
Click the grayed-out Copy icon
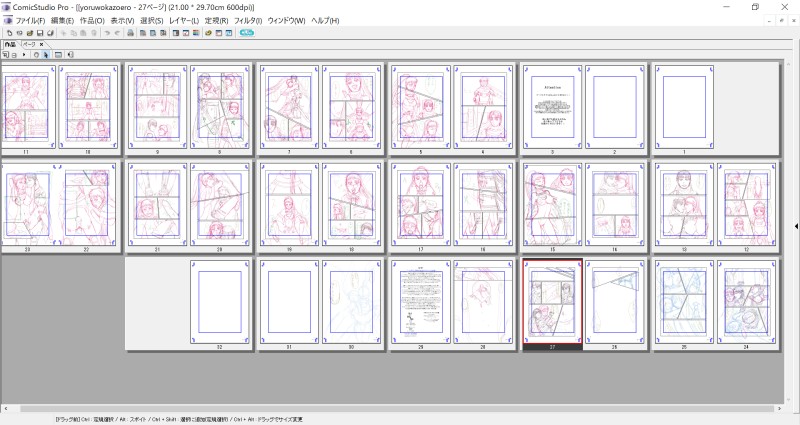73,33
